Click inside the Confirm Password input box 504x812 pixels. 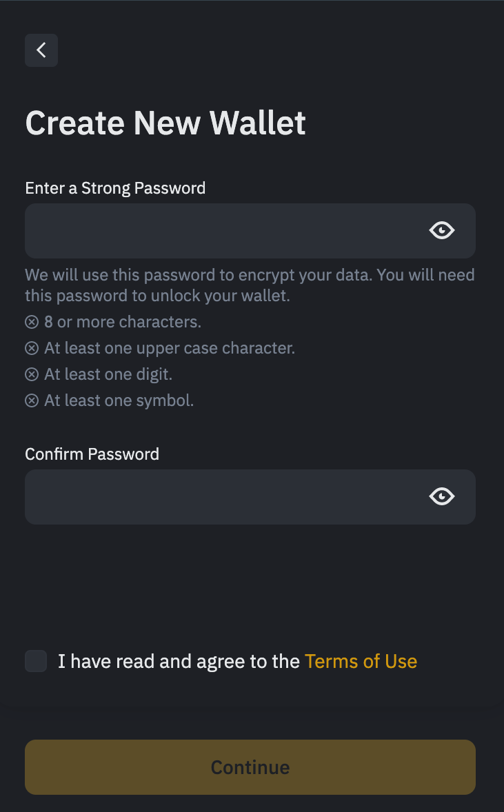click(221, 497)
